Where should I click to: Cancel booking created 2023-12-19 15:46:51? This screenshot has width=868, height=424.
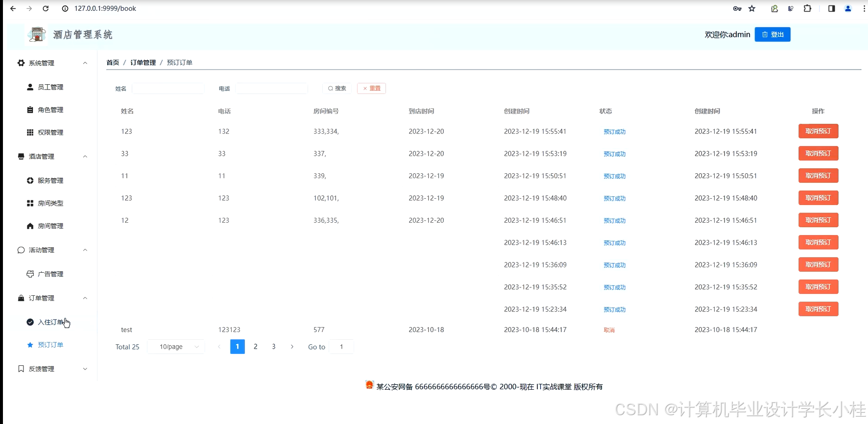tap(818, 220)
